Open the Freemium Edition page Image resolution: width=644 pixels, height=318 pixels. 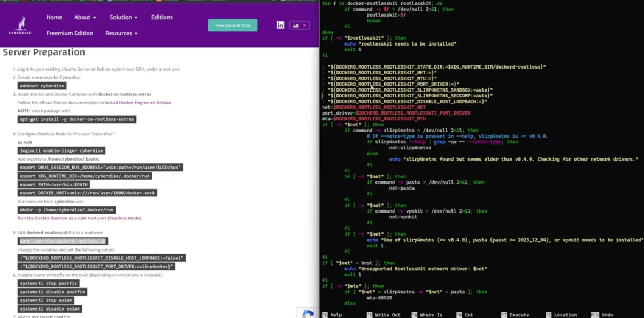pyautogui.click(x=70, y=33)
